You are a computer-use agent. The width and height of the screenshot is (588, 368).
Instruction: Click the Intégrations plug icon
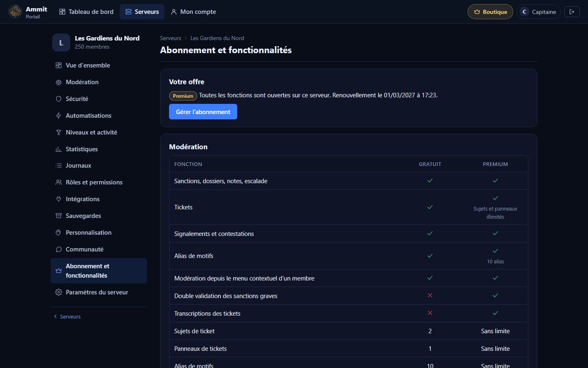[x=58, y=199]
